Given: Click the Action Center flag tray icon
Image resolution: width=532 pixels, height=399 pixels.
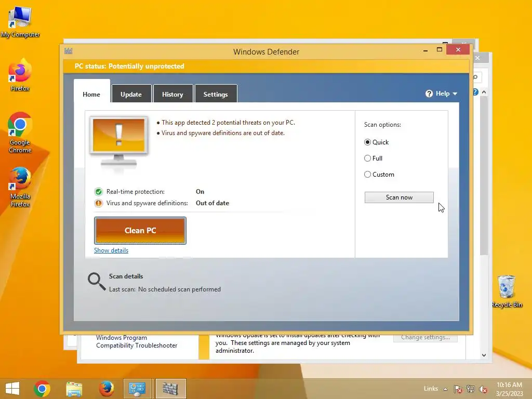Looking at the screenshot, I should 458,389.
